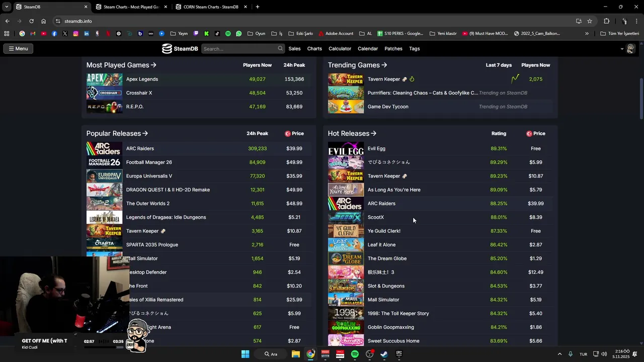Click the SteamDB logo in the header
Screen dimensions: 644x362
point(180,49)
